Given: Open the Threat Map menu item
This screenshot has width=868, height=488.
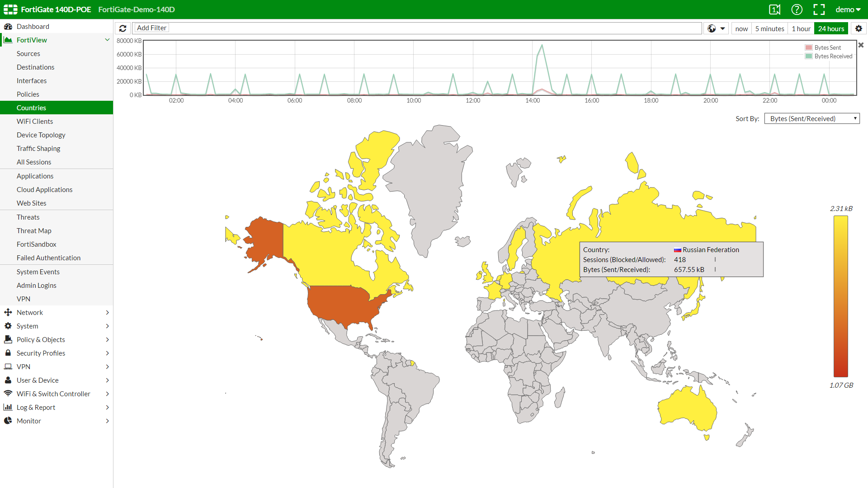Looking at the screenshot, I should (x=34, y=230).
